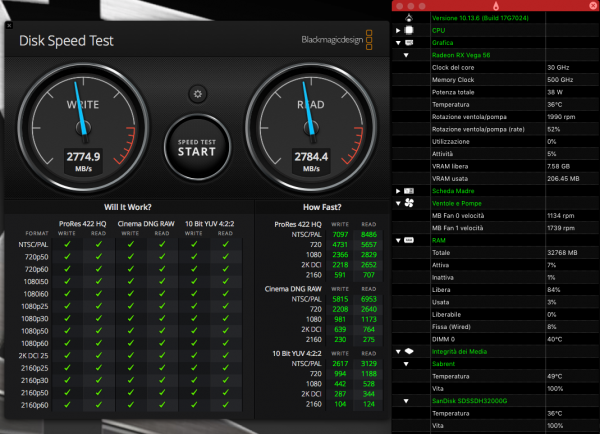Open the Disk Speed Test settings gear
The width and height of the screenshot is (600, 434).
(x=198, y=94)
